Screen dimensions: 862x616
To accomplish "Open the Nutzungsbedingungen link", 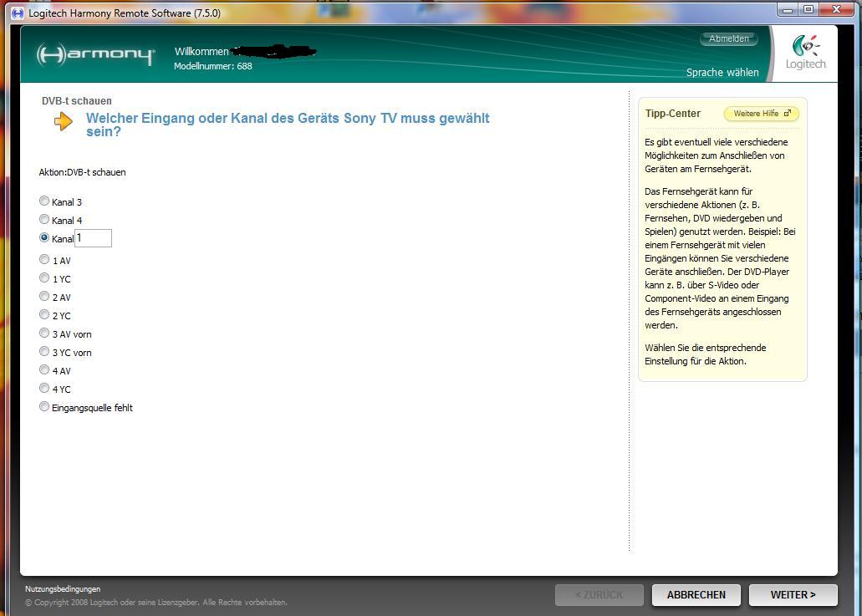I will (63, 589).
